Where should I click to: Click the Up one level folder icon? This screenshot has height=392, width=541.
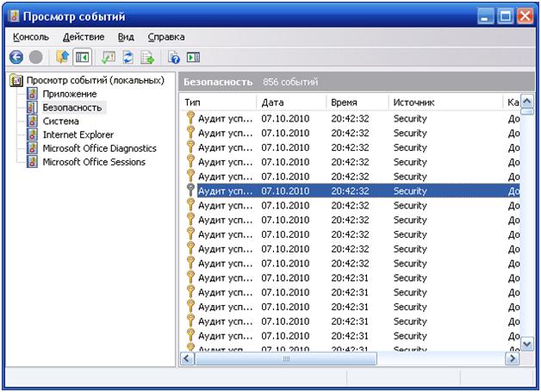click(x=62, y=57)
